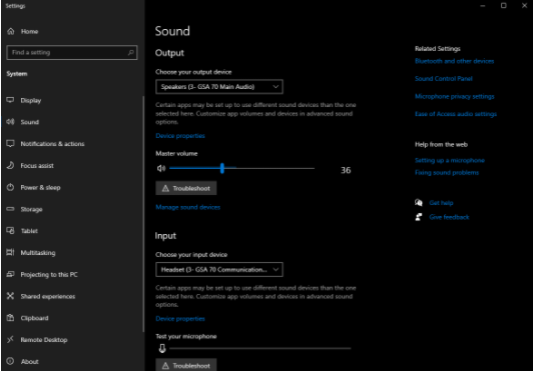Click the Focus assist moon icon

click(11, 165)
